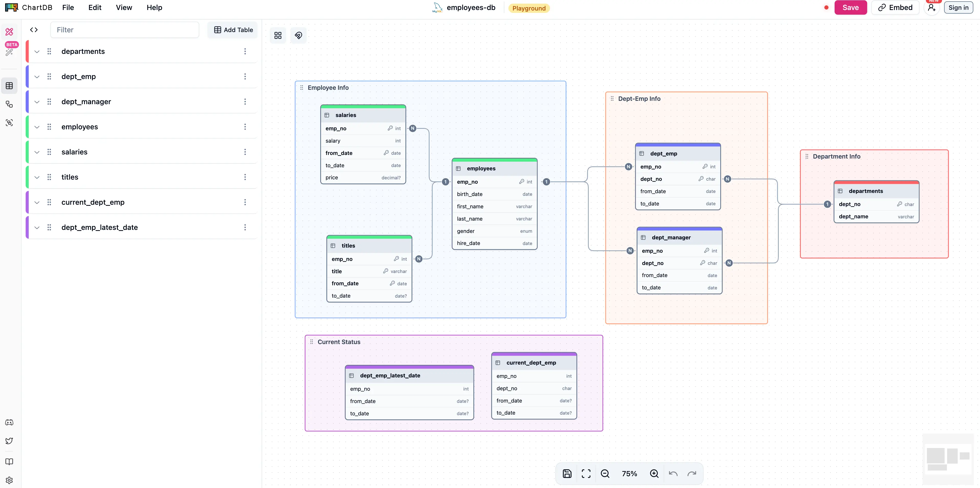Open the settings gear
The height and width of the screenshot is (488, 980).
tap(9, 480)
